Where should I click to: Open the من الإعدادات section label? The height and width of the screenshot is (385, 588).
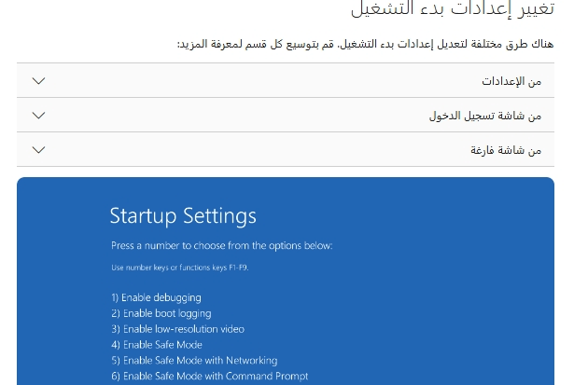tap(511, 81)
